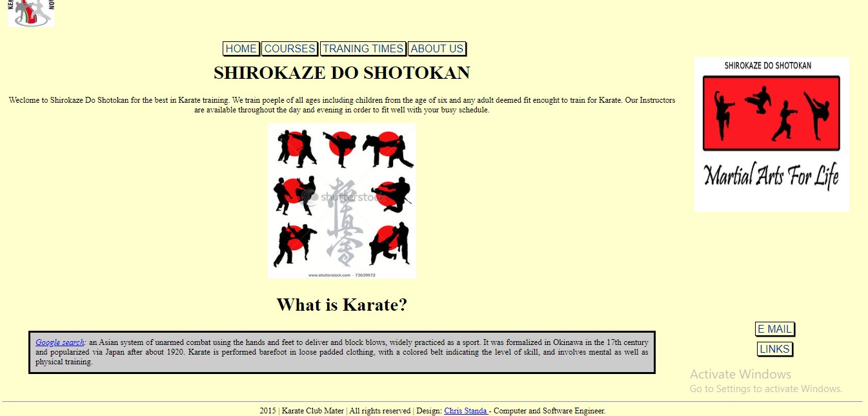Screen dimensions: 868x416
Task: Click the welcome paragraph about karate training
Action: click(x=341, y=105)
